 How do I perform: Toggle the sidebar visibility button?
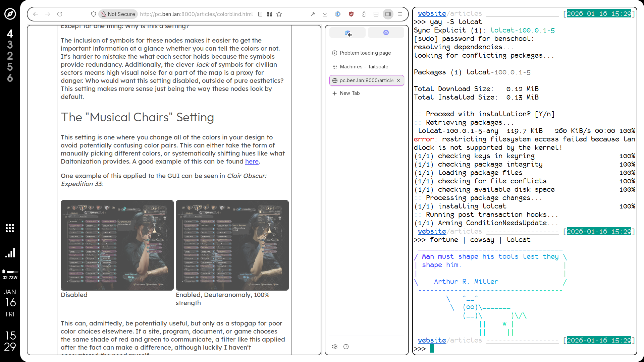coord(388,14)
